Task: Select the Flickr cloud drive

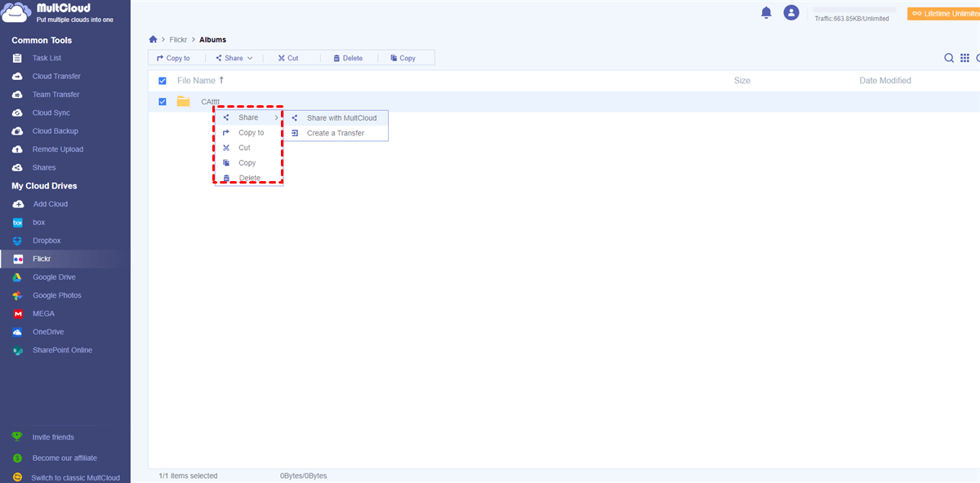Action: [42, 259]
